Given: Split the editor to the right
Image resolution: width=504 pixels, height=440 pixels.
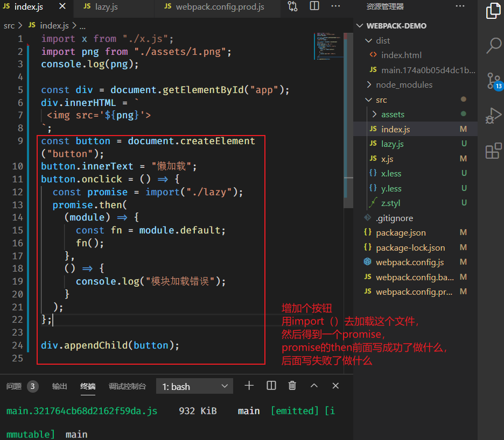Looking at the screenshot, I should [314, 6].
